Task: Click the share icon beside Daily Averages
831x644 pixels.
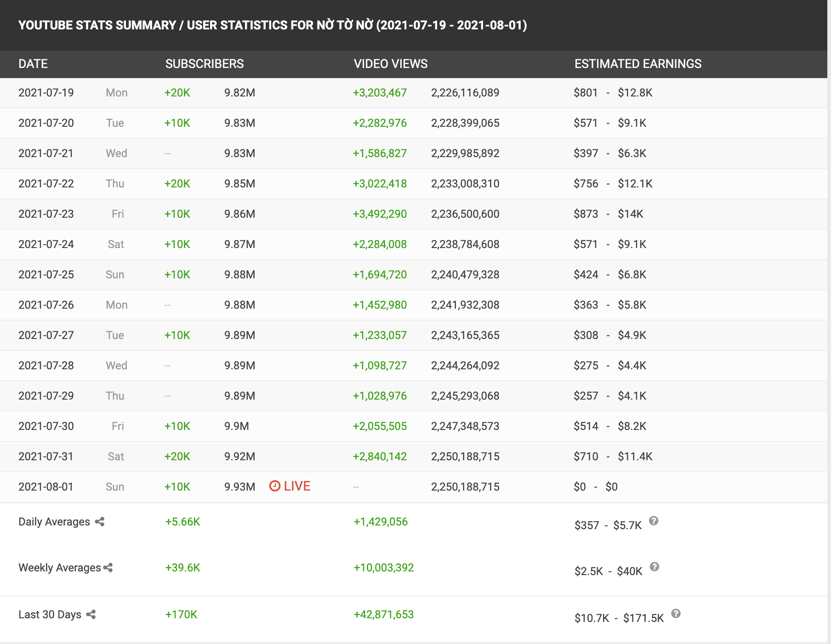Action: [x=99, y=521]
